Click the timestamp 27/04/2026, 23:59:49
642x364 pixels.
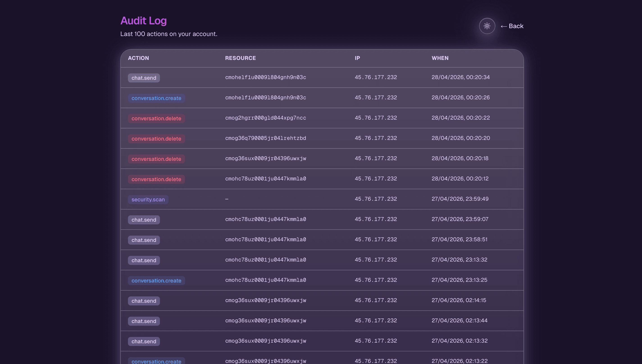pos(460,199)
